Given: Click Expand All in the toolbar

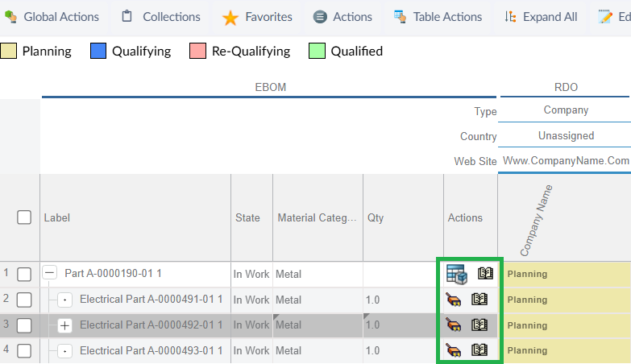Looking at the screenshot, I should pos(541,17).
